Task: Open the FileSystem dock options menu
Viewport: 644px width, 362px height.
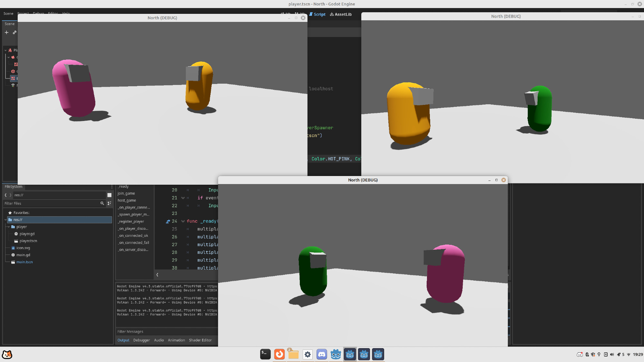Action: [112, 187]
